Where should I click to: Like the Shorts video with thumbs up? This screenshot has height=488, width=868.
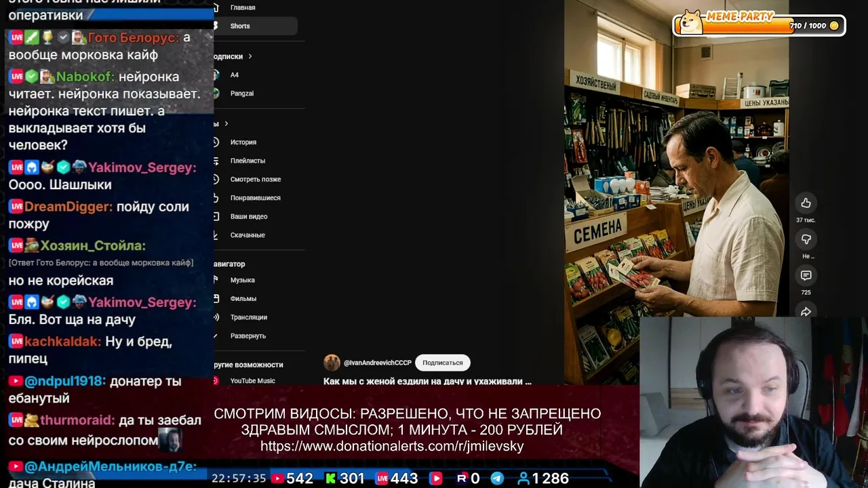[806, 203]
